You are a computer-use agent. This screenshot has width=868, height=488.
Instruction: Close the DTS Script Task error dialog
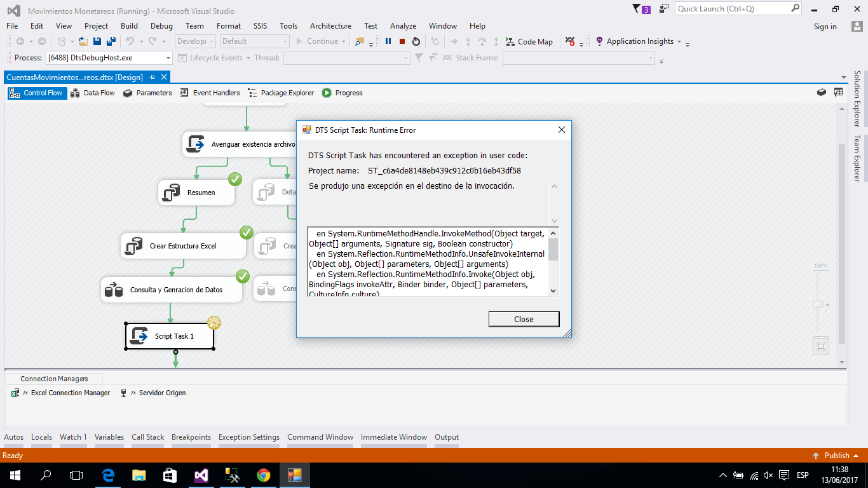524,319
